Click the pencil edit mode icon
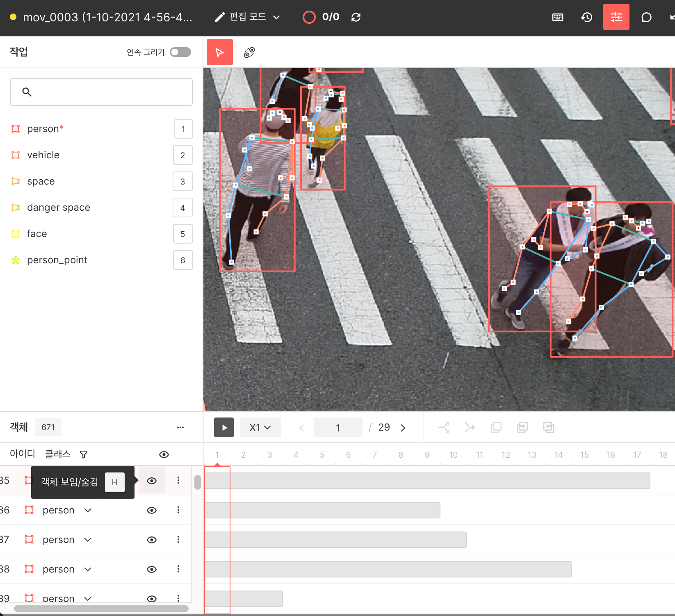The height and width of the screenshot is (616, 675). pyautogui.click(x=220, y=17)
